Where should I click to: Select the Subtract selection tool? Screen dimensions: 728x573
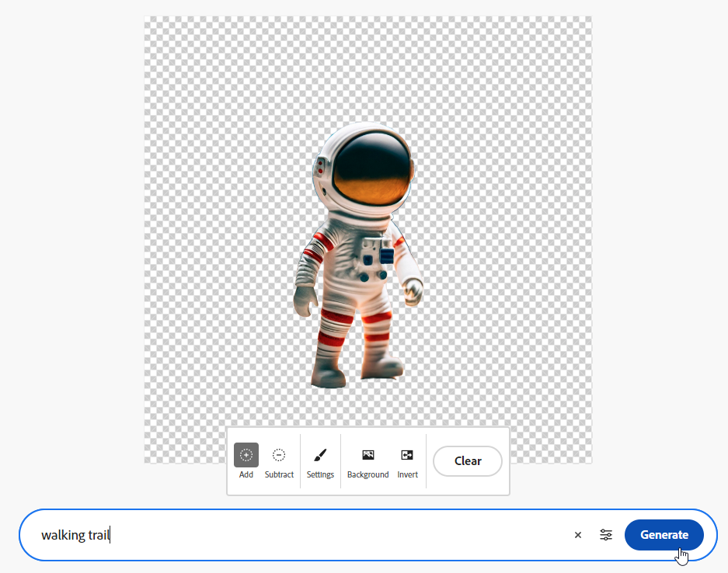pos(278,457)
